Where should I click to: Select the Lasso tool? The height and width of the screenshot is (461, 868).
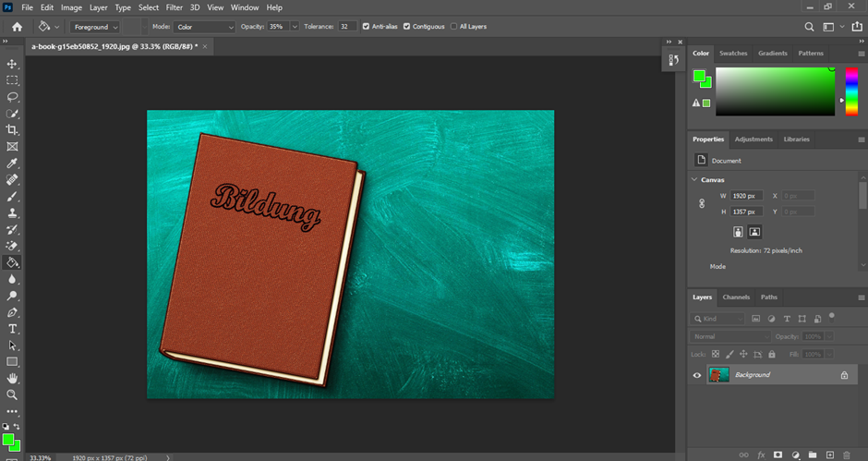(x=12, y=97)
